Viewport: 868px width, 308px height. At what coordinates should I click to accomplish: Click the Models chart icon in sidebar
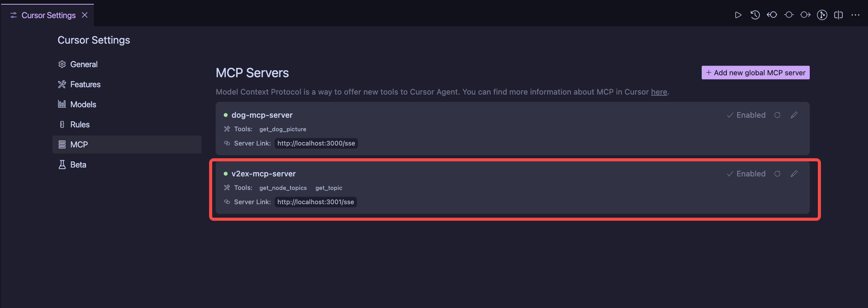[x=62, y=104]
